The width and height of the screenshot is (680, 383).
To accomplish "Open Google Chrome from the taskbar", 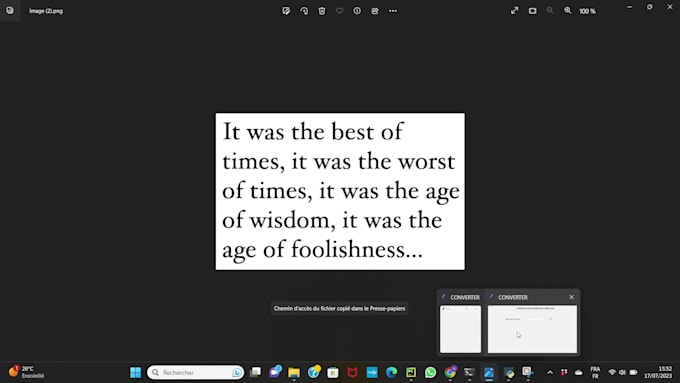I will (450, 372).
